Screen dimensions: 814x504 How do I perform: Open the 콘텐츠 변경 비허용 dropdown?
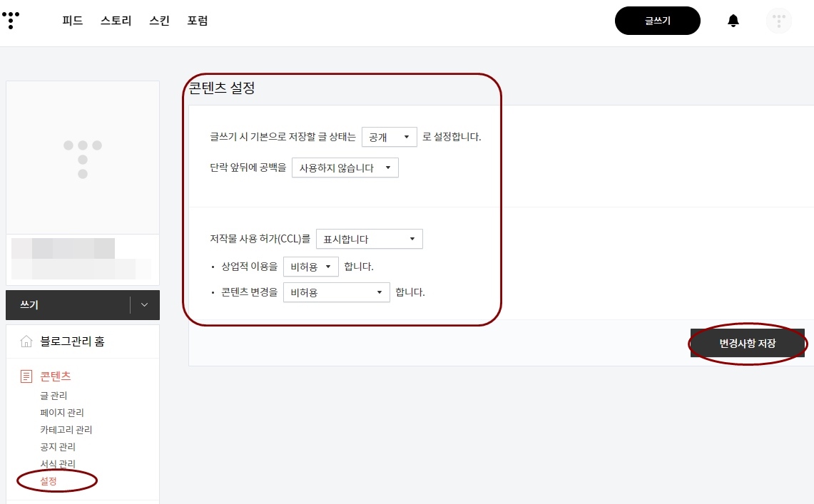point(336,292)
